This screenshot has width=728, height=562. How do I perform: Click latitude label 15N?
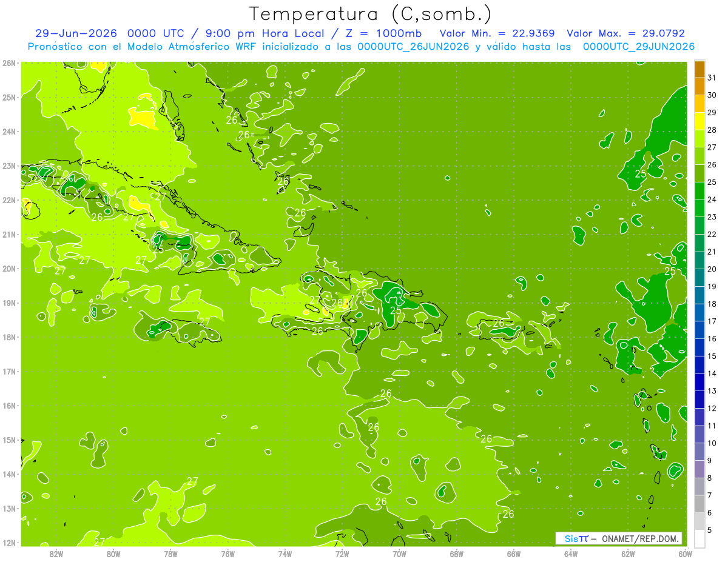click(x=8, y=440)
